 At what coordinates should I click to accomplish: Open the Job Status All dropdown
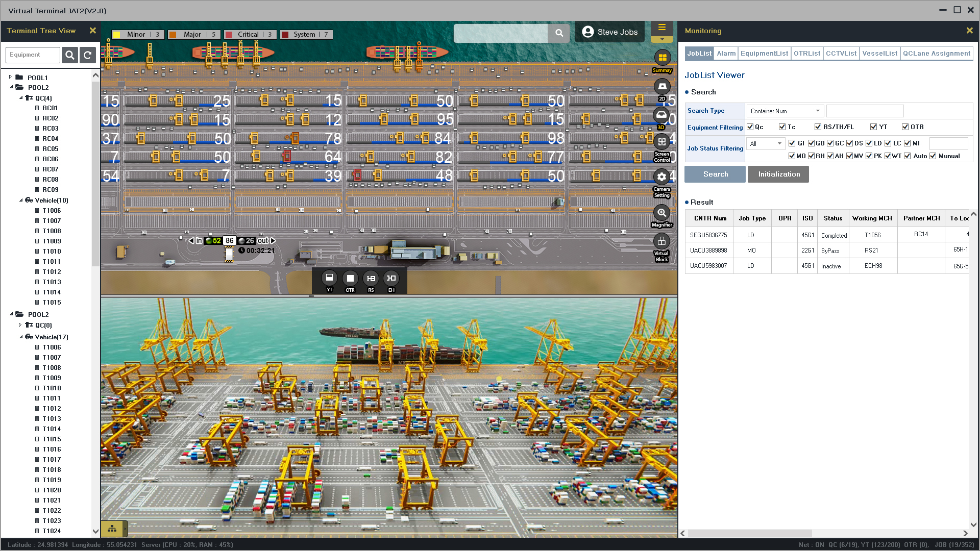click(x=765, y=144)
